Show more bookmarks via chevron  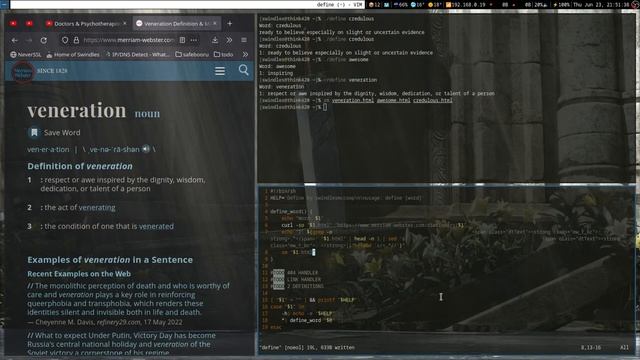tap(245, 54)
